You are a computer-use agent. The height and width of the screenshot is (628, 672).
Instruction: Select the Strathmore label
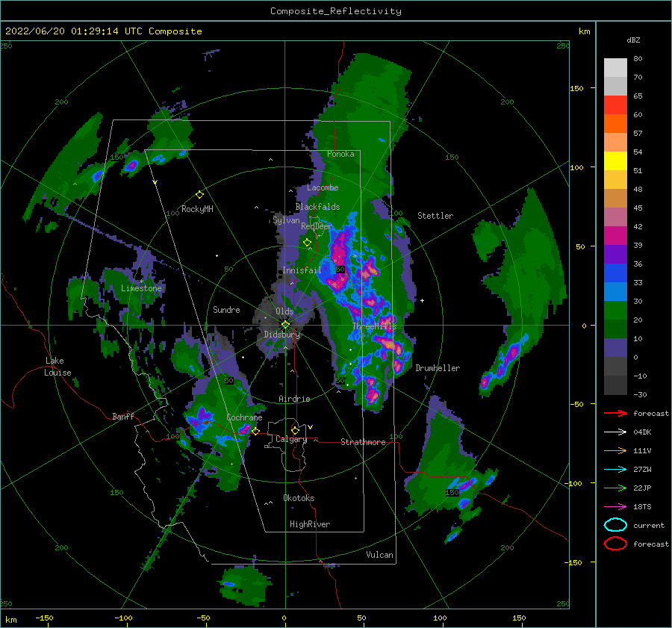click(363, 442)
